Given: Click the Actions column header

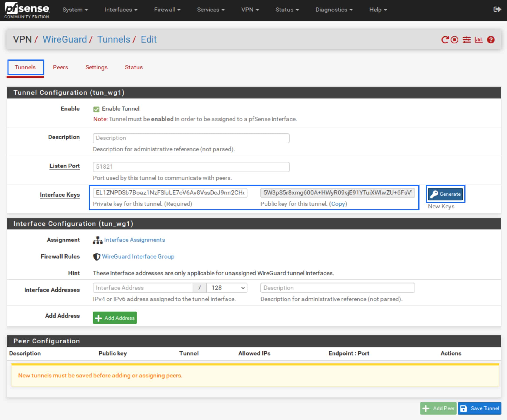Looking at the screenshot, I should click(x=451, y=353).
